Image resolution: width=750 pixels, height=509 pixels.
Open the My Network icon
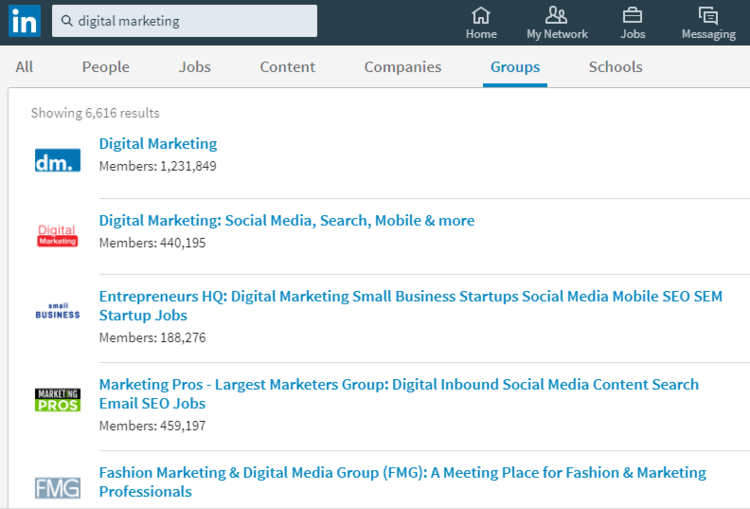[x=557, y=16]
